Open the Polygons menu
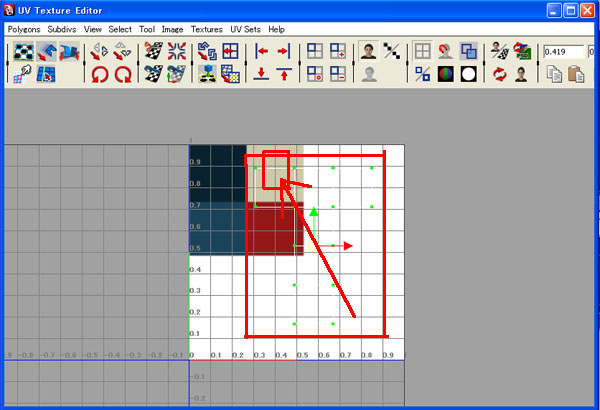 point(24,30)
